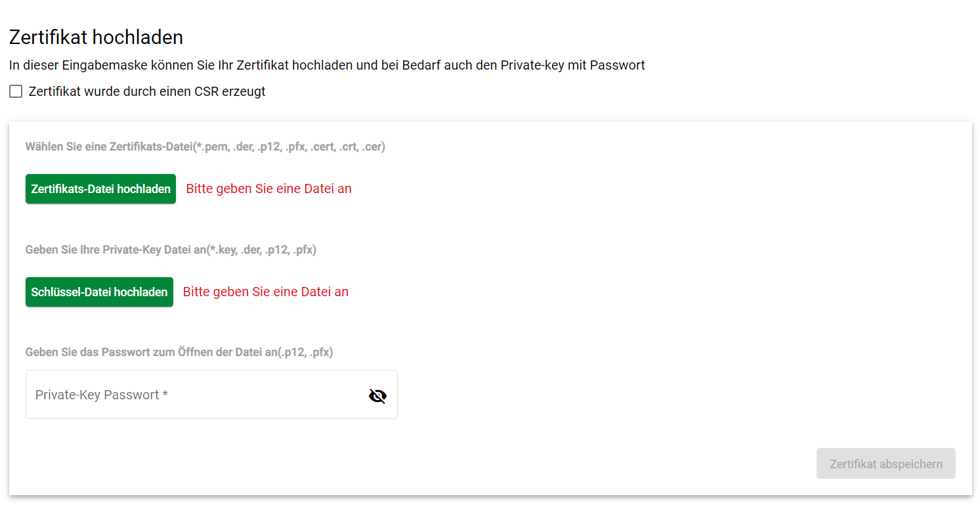Select the red error beside the key upload button
This screenshot has width=980, height=507.
pos(265,292)
